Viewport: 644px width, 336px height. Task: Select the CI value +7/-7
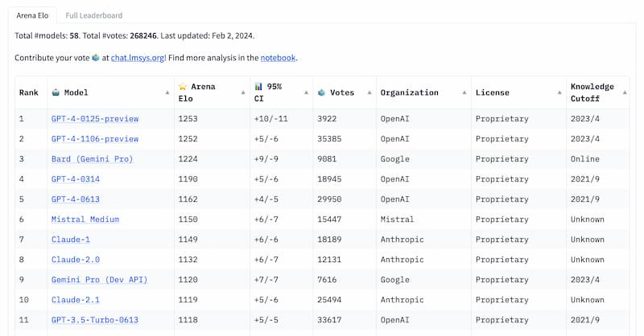[266, 280]
